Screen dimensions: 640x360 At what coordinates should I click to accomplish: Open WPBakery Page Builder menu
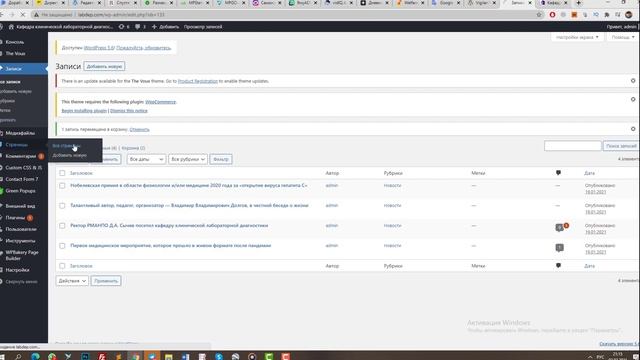coord(22,255)
